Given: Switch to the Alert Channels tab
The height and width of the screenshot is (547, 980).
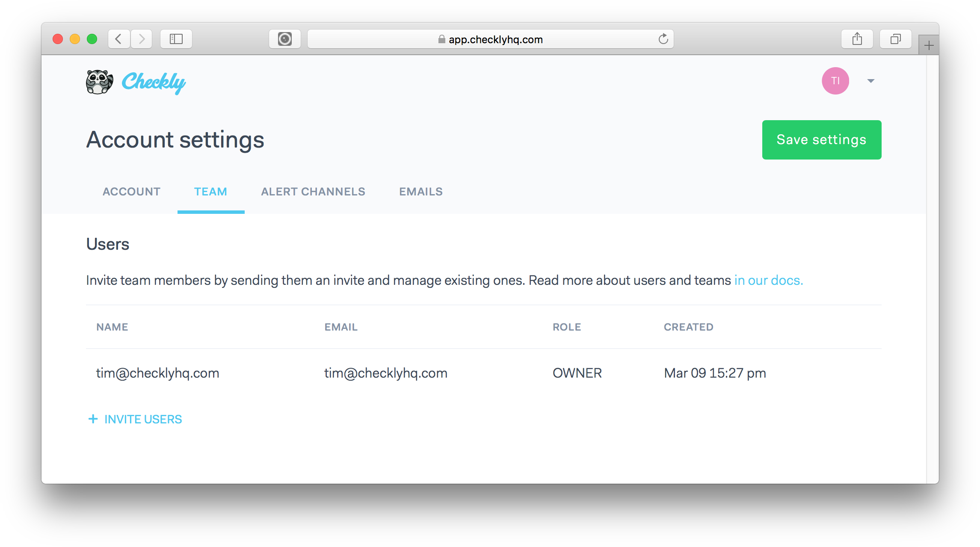Looking at the screenshot, I should [x=313, y=192].
